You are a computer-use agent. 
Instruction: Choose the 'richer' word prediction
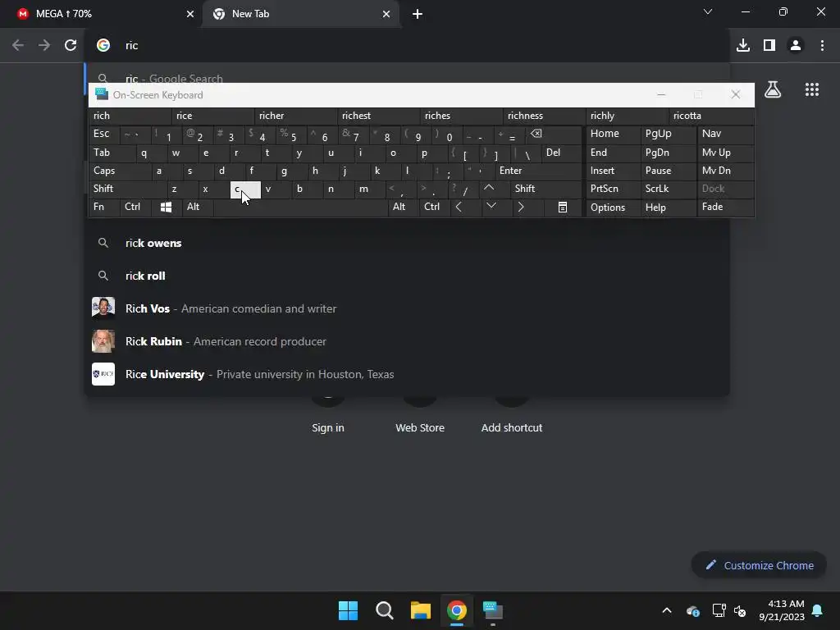295,116
